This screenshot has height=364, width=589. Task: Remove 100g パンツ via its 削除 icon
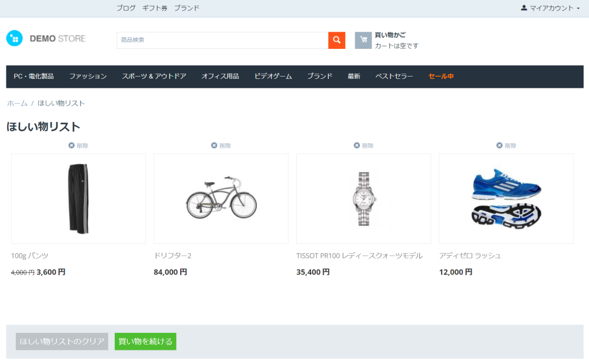[71, 145]
